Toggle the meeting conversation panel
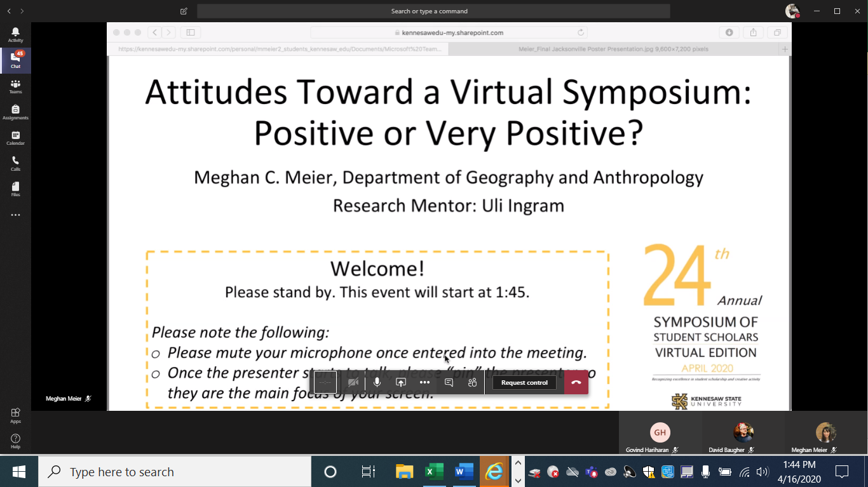The width and height of the screenshot is (868, 487). coord(449,383)
